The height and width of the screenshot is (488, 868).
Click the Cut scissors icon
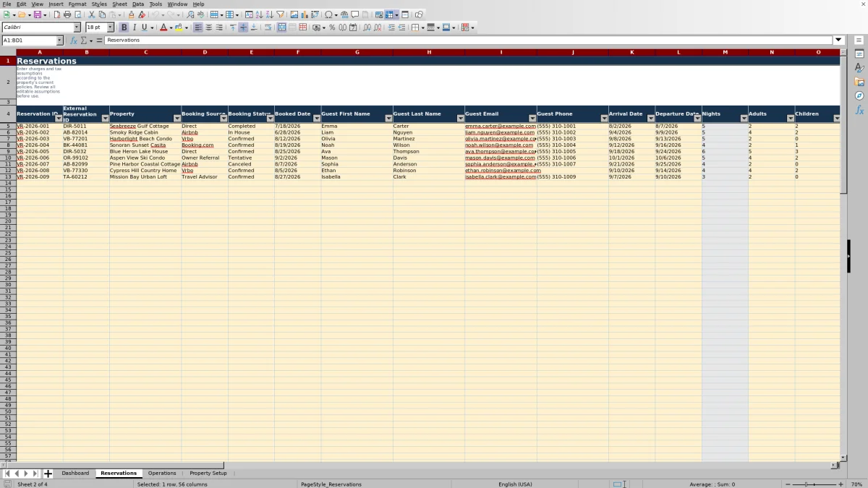92,14
